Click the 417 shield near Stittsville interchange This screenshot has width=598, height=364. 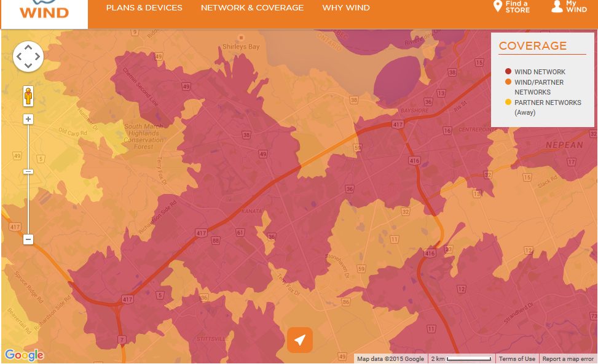pyautogui.click(x=127, y=300)
